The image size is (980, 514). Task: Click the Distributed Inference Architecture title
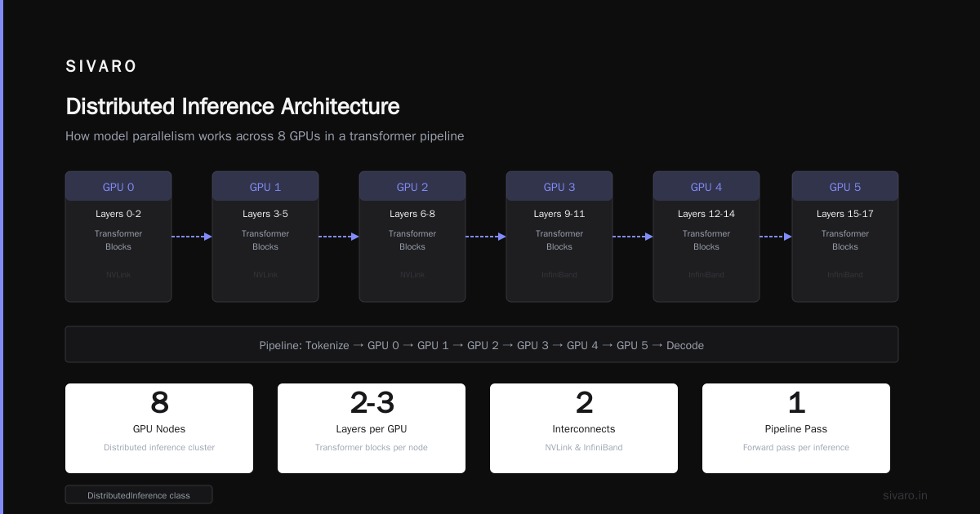[233, 106]
